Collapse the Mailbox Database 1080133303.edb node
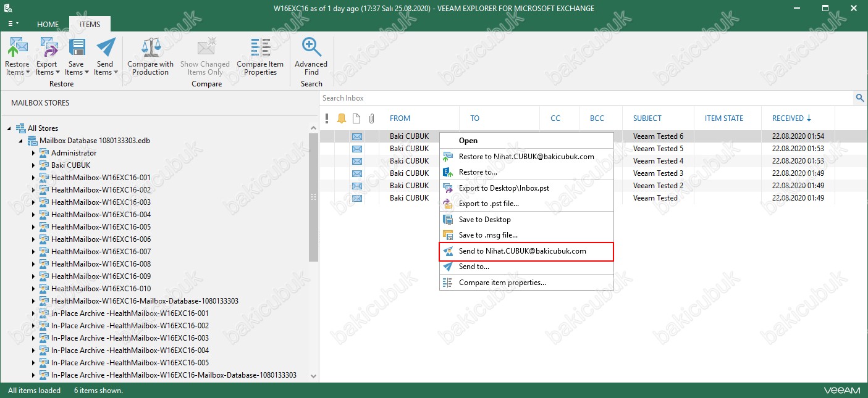 [x=21, y=141]
